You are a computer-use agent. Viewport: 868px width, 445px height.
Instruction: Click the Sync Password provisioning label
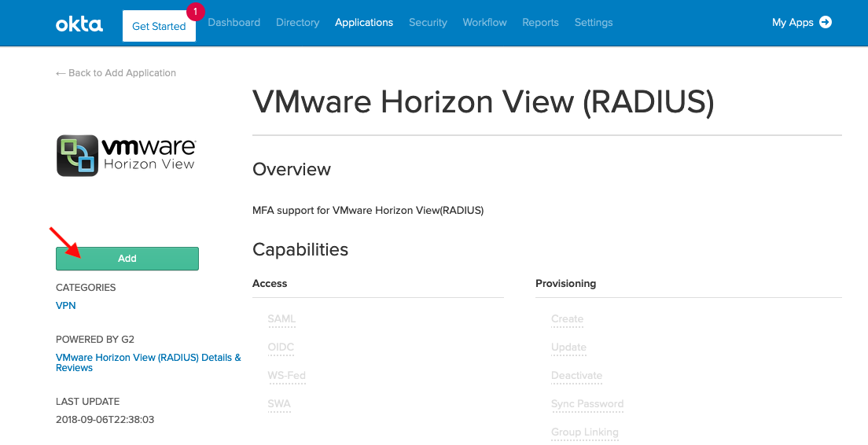(x=587, y=404)
